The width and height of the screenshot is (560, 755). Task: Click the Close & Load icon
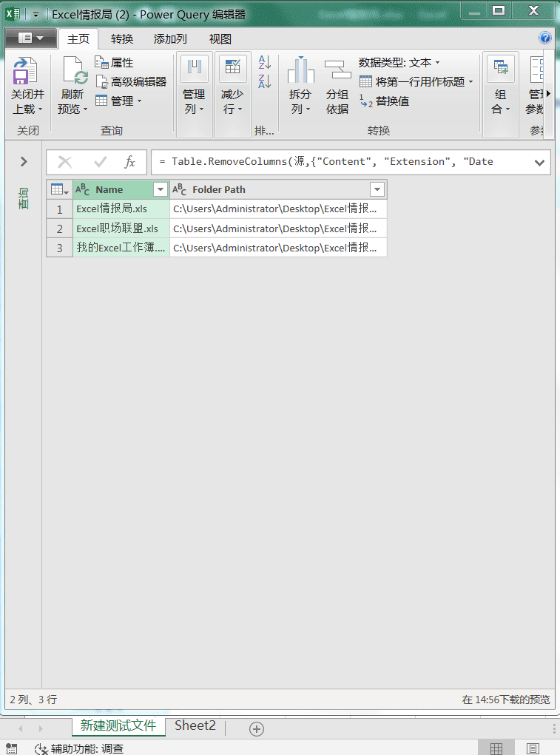(x=25, y=70)
